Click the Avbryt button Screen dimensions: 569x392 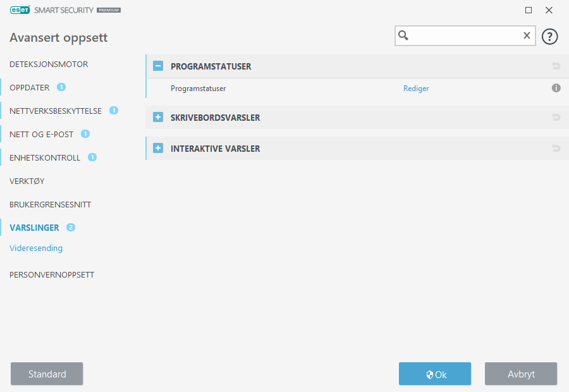tap(521, 374)
